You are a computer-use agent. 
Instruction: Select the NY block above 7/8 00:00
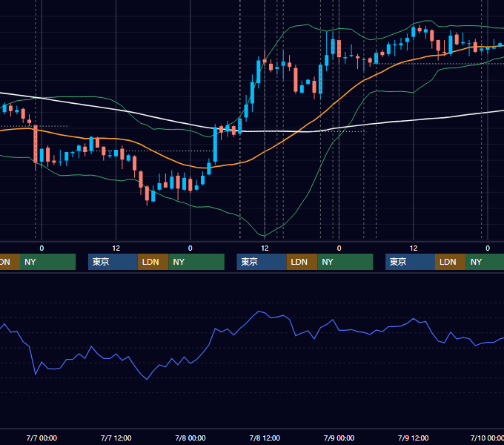coord(196,262)
